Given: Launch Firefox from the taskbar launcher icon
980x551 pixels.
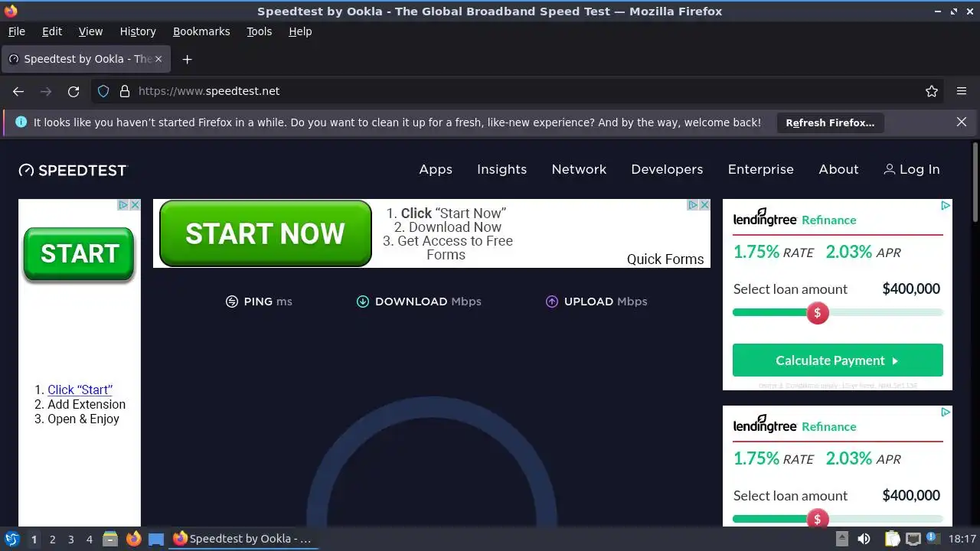Looking at the screenshot, I should tap(133, 539).
